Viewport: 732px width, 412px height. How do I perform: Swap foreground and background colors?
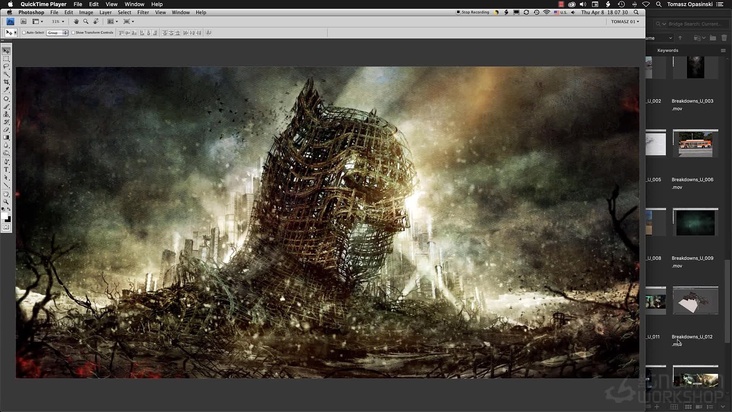9,209
